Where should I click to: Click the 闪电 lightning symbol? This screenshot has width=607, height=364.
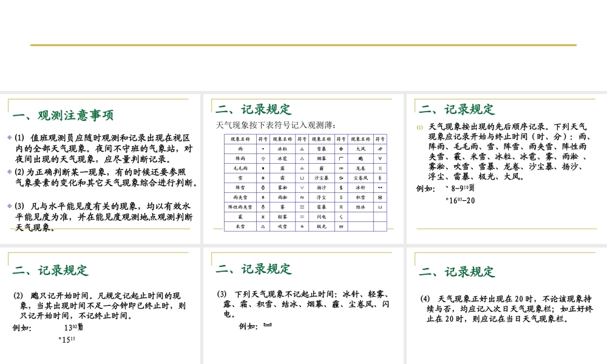pos(341,217)
